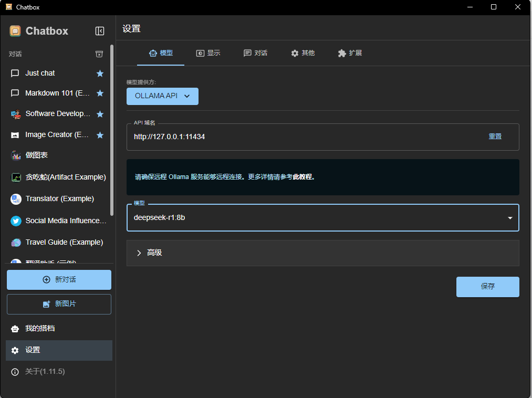Click the Twitter bird icon for Social Media
The image size is (532, 398).
coord(16,221)
